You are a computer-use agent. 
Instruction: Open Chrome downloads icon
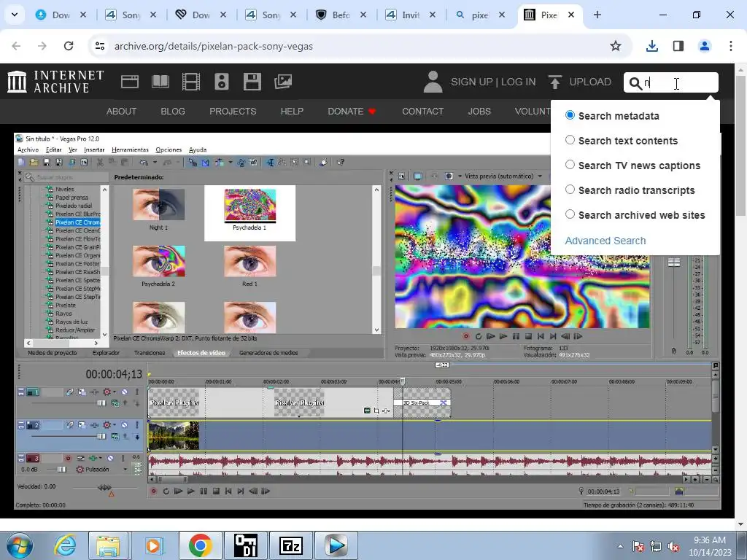click(x=651, y=46)
